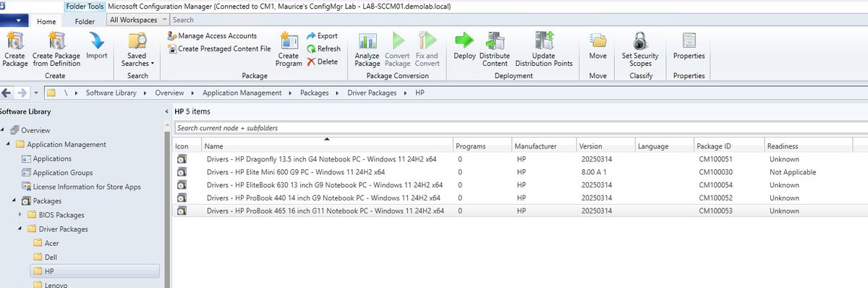Select the Dell driver folder
The image size is (868, 288).
[x=51, y=257]
